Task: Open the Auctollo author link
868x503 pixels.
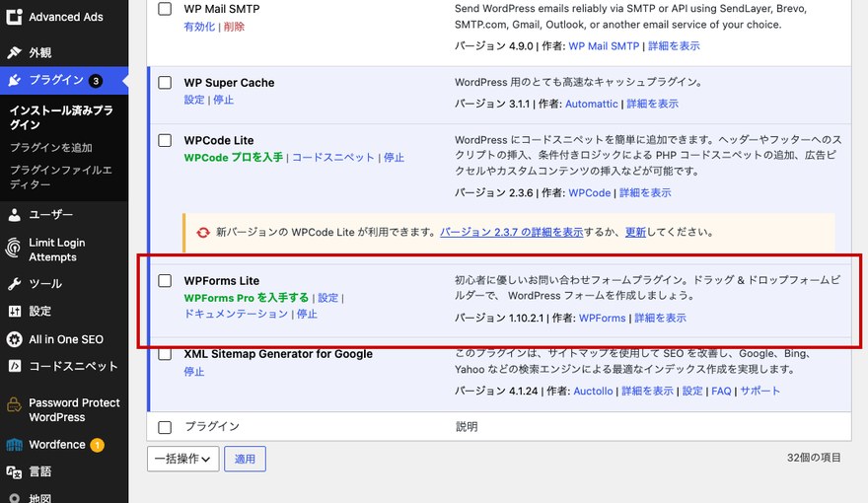Action: [x=593, y=392]
